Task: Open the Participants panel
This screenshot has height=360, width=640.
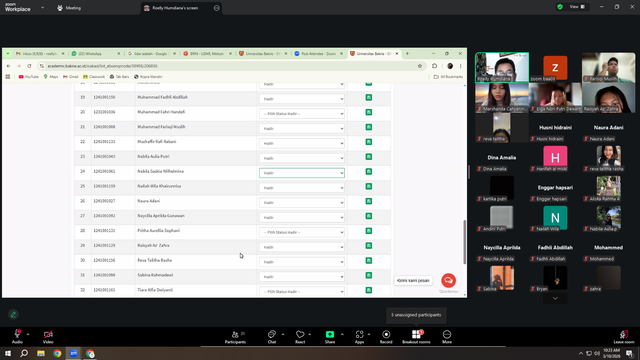Action: (236, 337)
